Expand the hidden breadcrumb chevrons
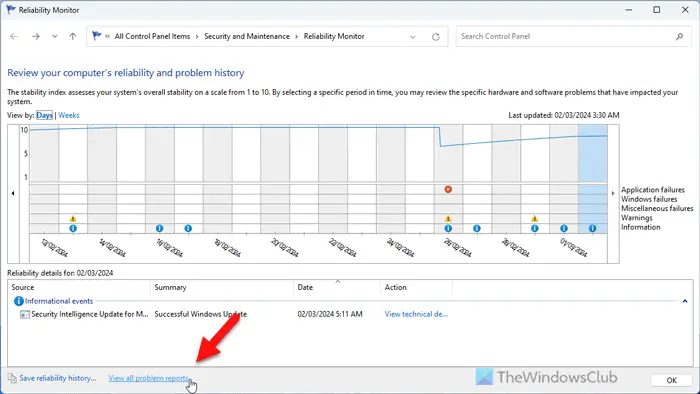700x394 pixels. click(x=108, y=36)
